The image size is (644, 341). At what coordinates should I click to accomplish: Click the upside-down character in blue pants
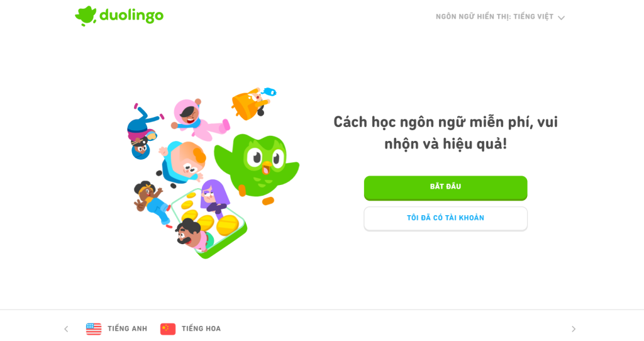pyautogui.click(x=142, y=132)
